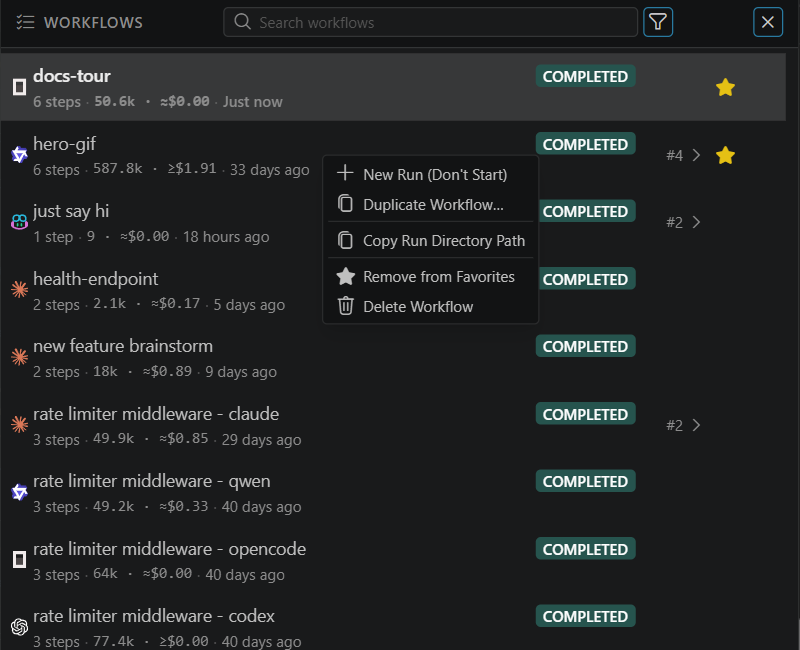
Task: Click COMPLETED badge on rate limiter - codex row
Action: 585,616
